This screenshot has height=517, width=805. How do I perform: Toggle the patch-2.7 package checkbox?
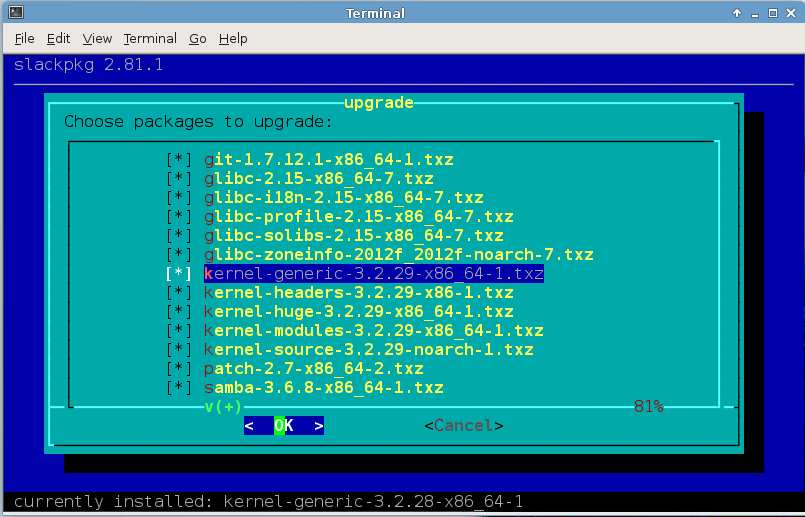[x=179, y=368]
